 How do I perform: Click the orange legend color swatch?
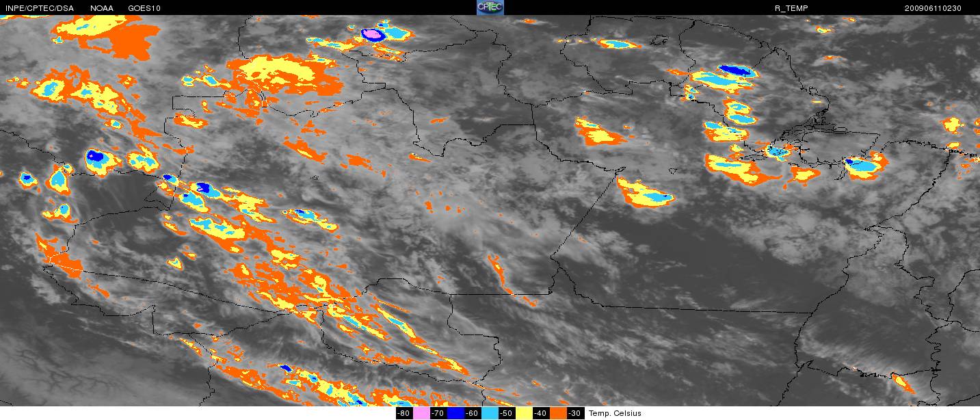[558, 413]
